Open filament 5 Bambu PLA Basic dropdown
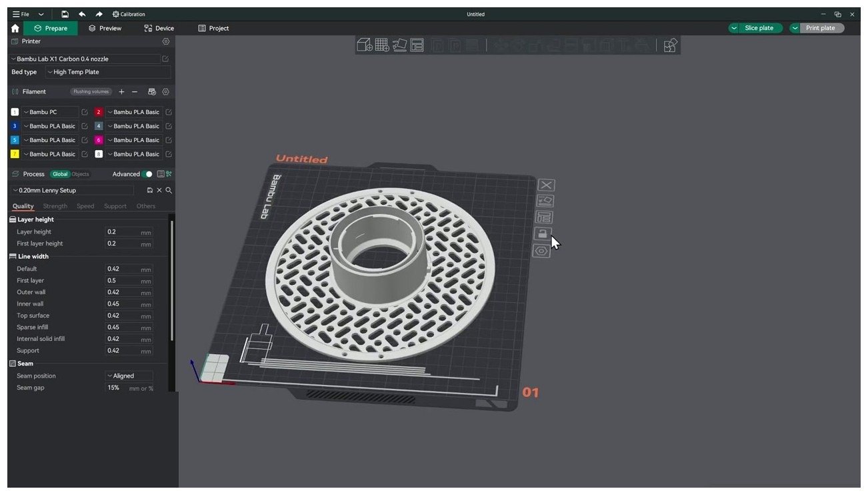 pyautogui.click(x=50, y=140)
